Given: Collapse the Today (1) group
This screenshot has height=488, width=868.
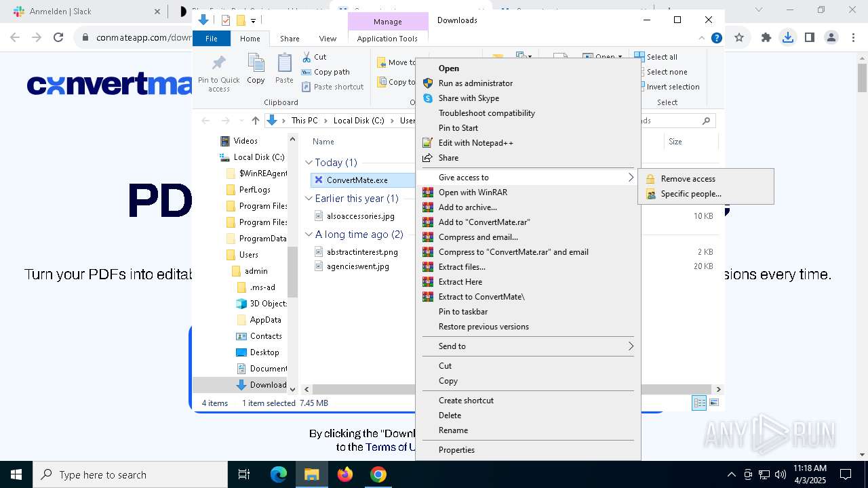Looking at the screenshot, I should click(x=309, y=163).
